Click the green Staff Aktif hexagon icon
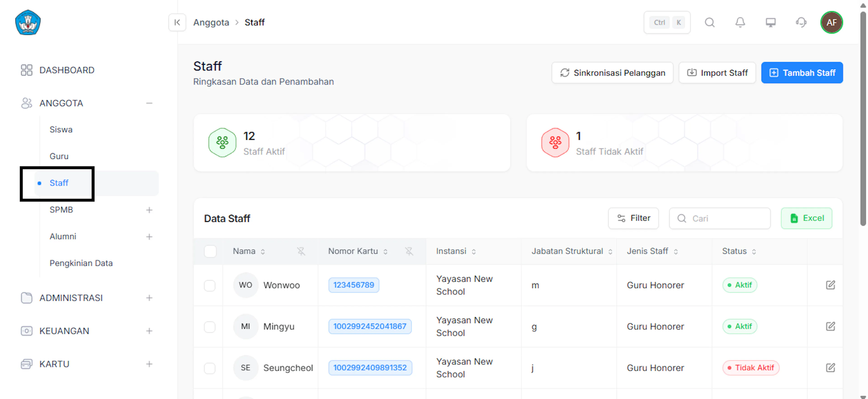 click(x=222, y=143)
